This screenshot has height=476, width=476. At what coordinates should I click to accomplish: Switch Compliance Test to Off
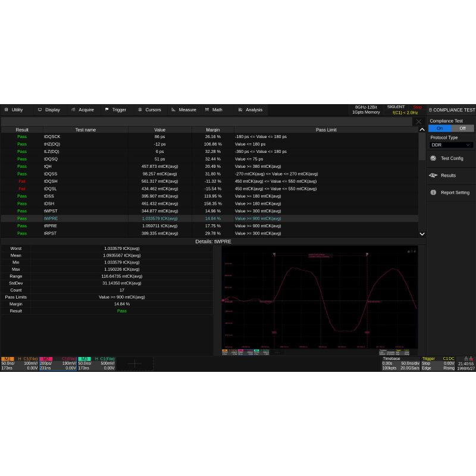[x=462, y=129]
